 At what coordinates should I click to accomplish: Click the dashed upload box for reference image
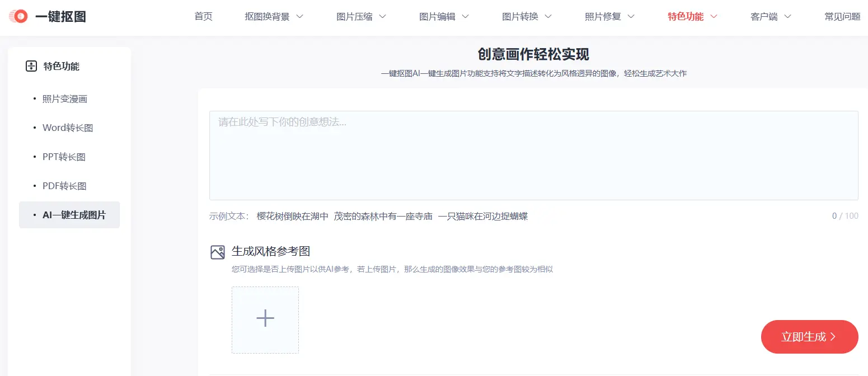click(265, 320)
